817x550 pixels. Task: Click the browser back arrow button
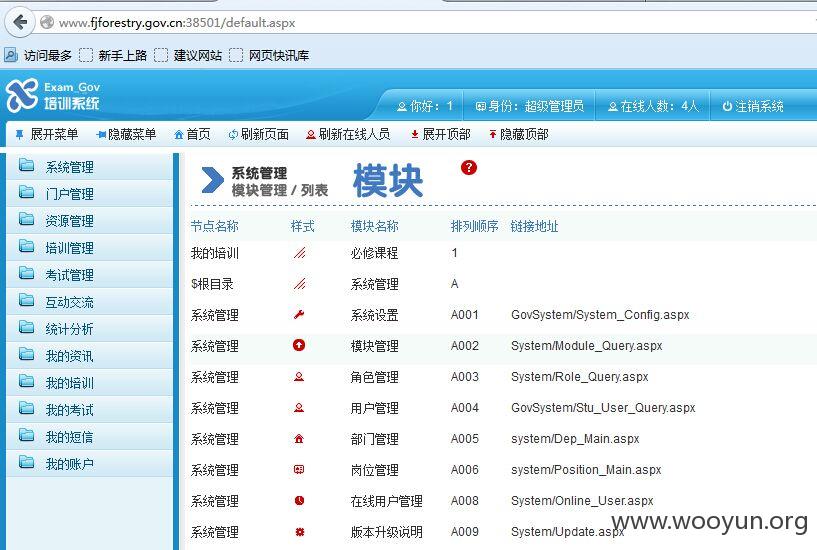20,22
